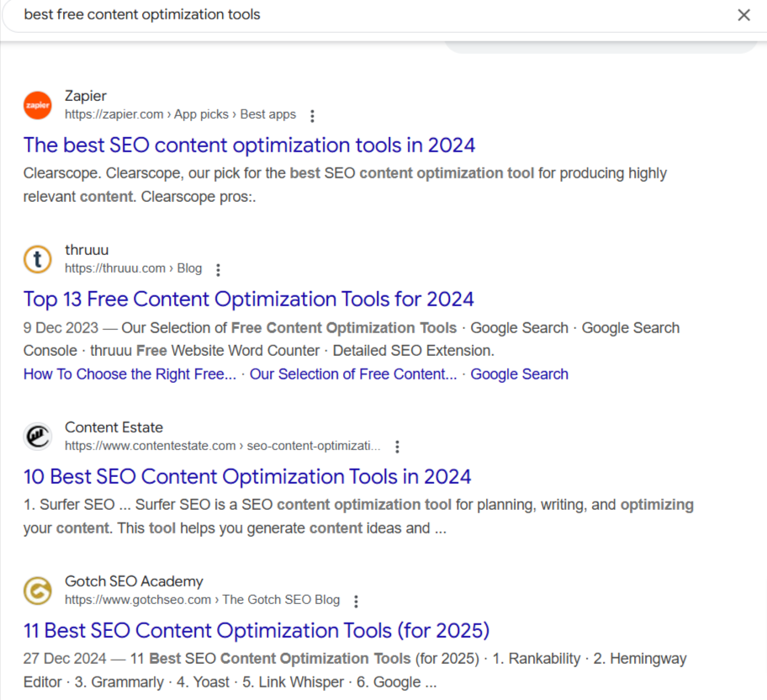
Task: Clear the search box with the X icon
Action: tap(743, 15)
